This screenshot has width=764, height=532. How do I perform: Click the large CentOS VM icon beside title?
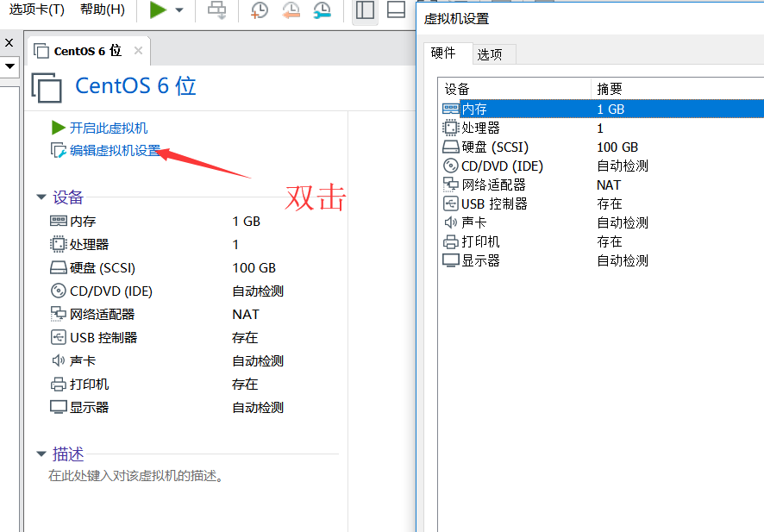point(47,88)
